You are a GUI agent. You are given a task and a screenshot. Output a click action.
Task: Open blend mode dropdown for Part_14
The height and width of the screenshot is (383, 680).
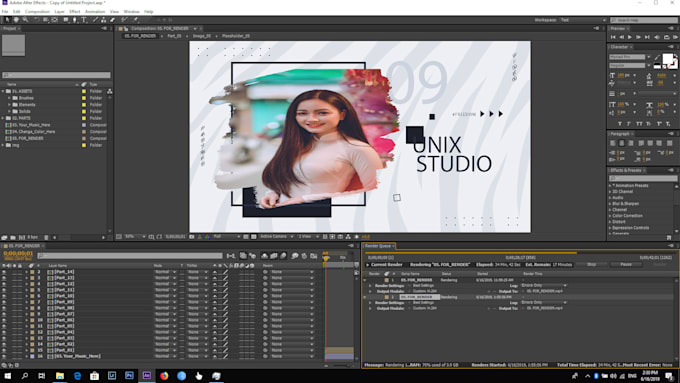[165, 272]
